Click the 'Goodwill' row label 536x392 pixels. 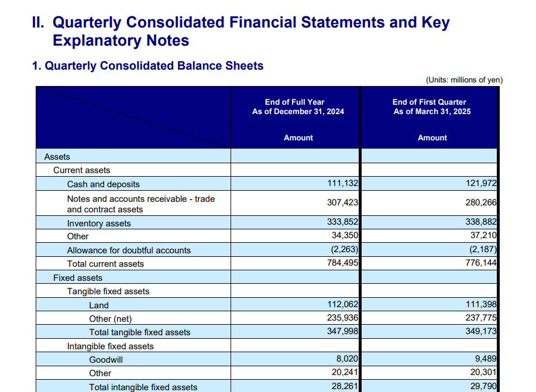106,360
